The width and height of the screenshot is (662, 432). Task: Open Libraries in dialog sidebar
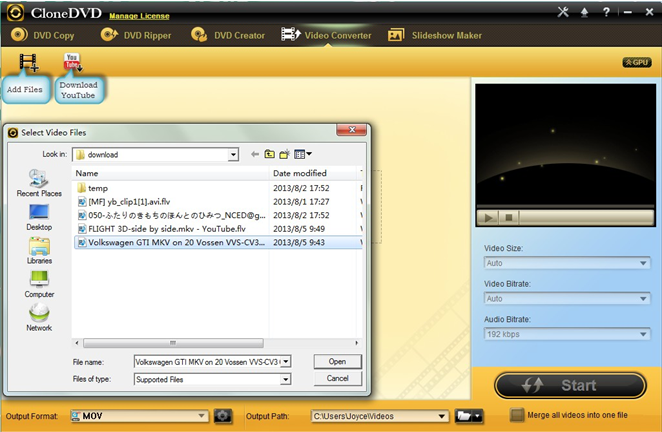(x=39, y=251)
